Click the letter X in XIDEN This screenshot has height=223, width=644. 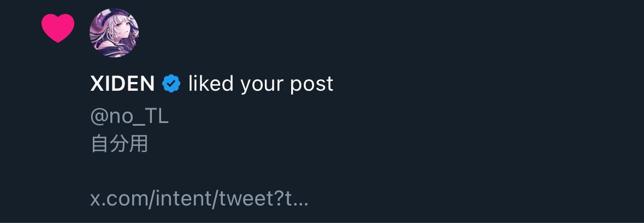(x=97, y=84)
